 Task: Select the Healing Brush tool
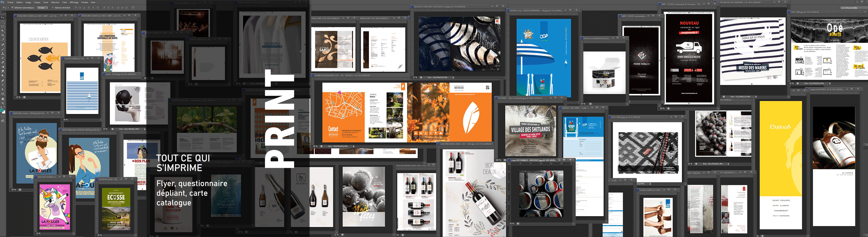[3, 45]
